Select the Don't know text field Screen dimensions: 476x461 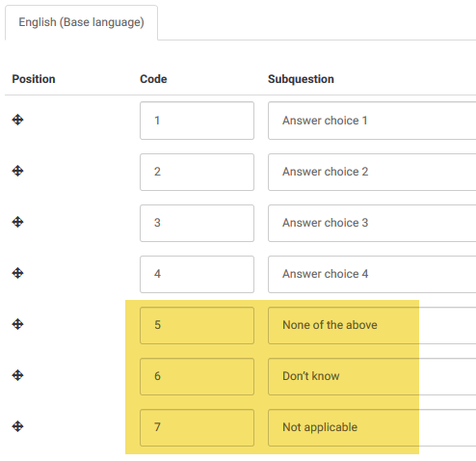coord(372,376)
